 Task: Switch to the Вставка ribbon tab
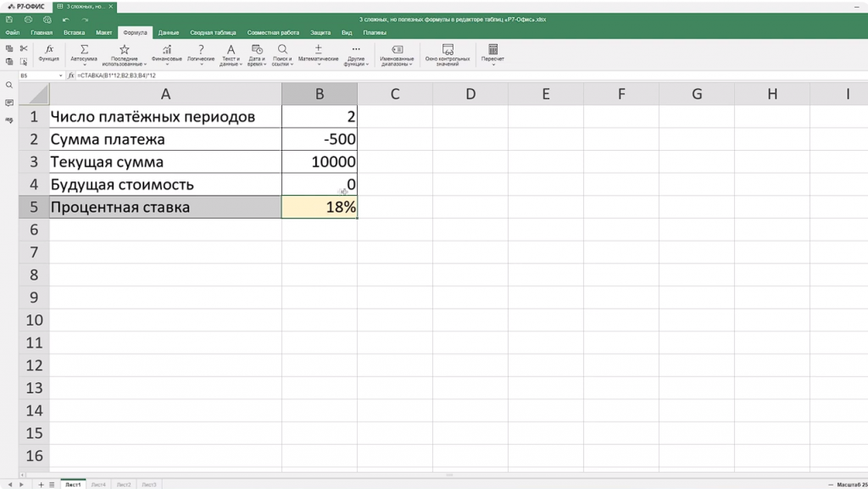click(x=75, y=33)
